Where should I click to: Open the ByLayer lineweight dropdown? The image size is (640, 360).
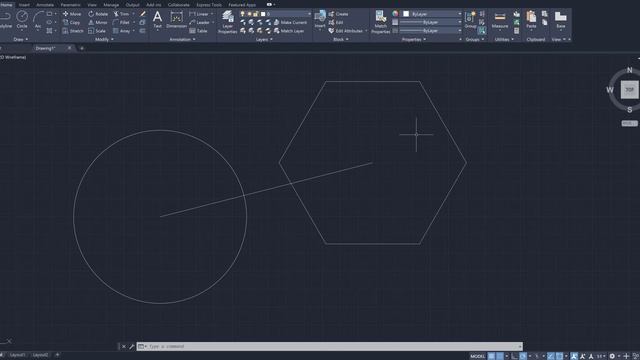tap(430, 22)
